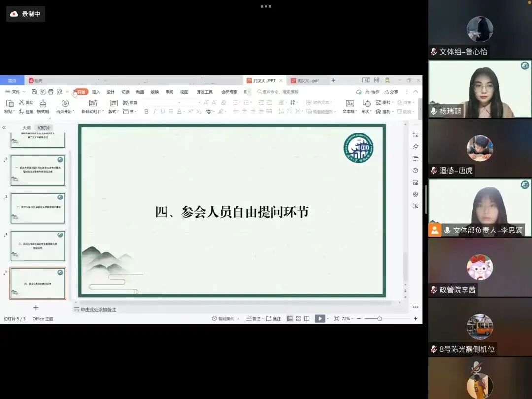Open the Section (节) dropdown

pyautogui.click(x=130, y=112)
